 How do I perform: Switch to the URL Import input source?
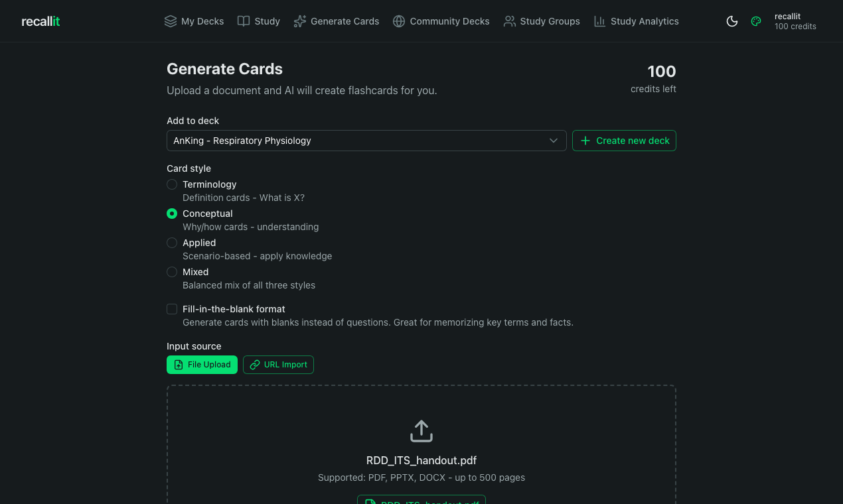tap(278, 364)
